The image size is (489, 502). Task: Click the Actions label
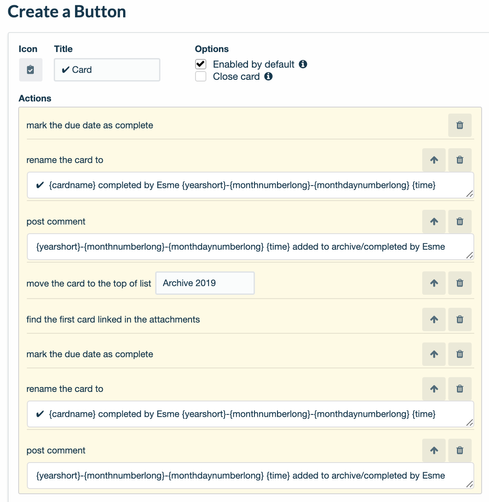click(35, 98)
